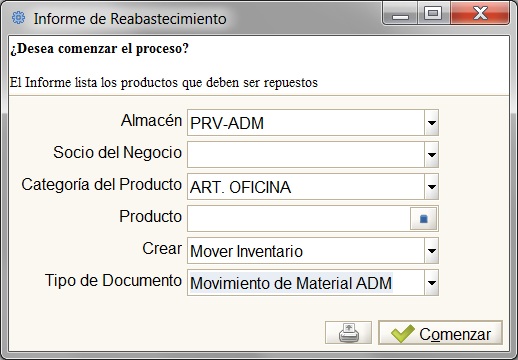Click the print icon button
Viewport: 518px width, 360px height.
[x=348, y=333]
